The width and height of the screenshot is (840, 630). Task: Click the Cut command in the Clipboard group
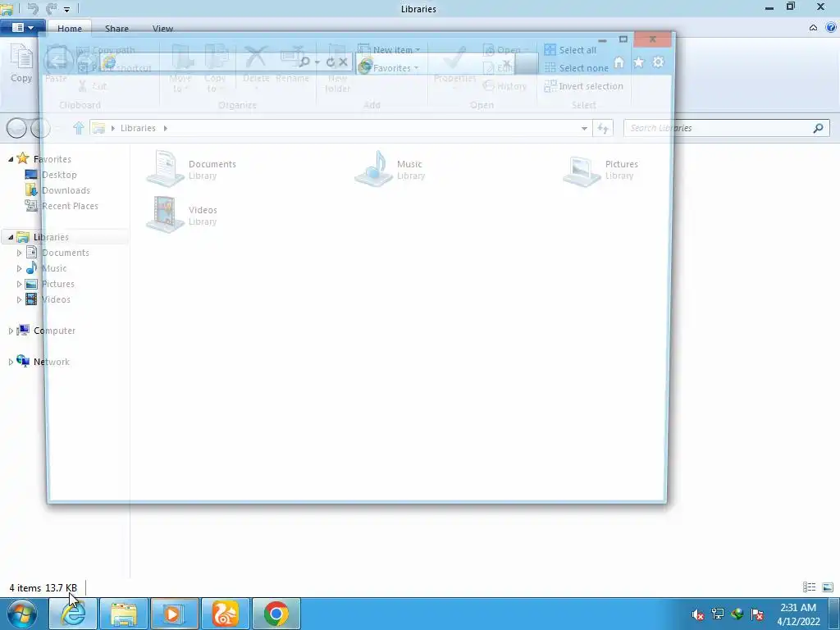[92, 86]
